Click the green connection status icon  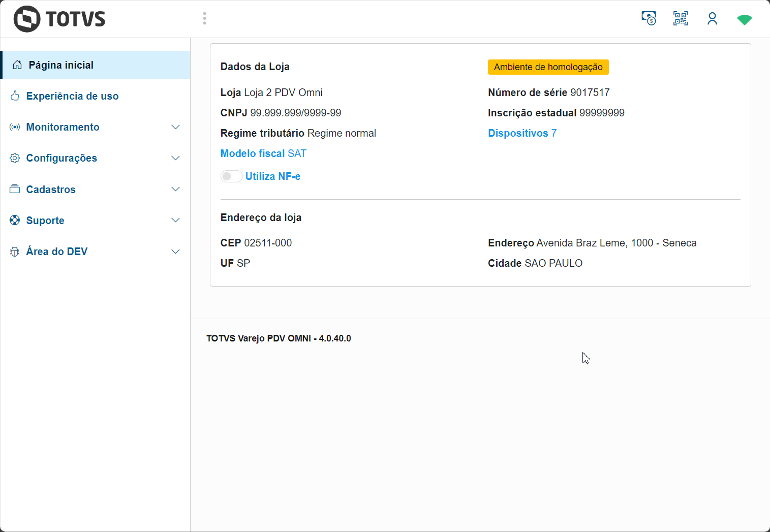coord(744,20)
